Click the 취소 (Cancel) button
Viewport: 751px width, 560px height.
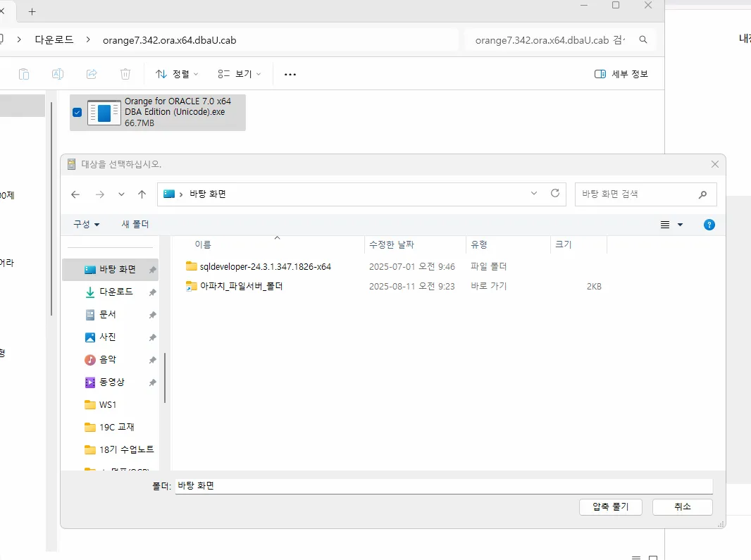tap(683, 507)
